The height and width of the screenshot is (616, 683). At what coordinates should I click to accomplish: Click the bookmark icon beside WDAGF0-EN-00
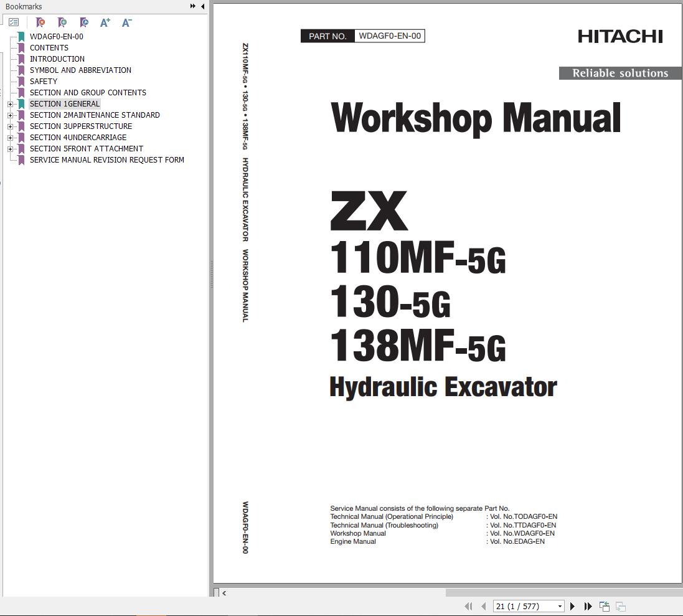coord(21,37)
